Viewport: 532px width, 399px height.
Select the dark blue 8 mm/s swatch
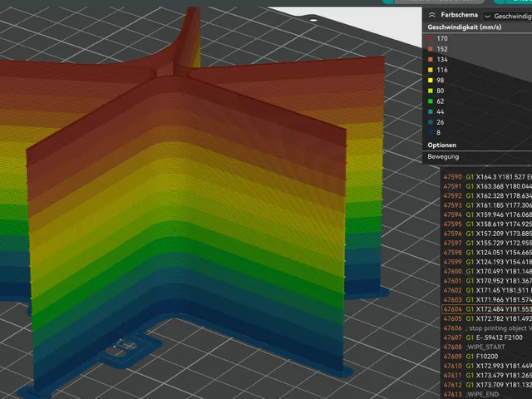point(431,133)
